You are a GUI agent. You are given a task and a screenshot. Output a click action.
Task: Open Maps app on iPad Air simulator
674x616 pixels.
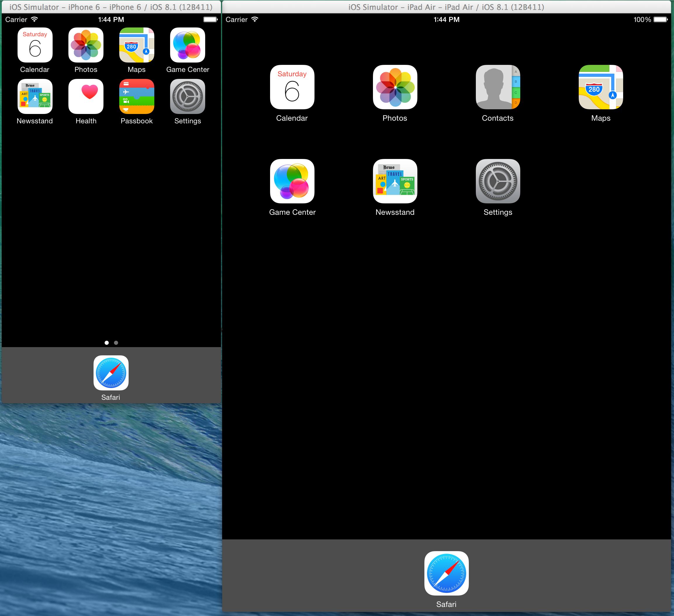[601, 87]
